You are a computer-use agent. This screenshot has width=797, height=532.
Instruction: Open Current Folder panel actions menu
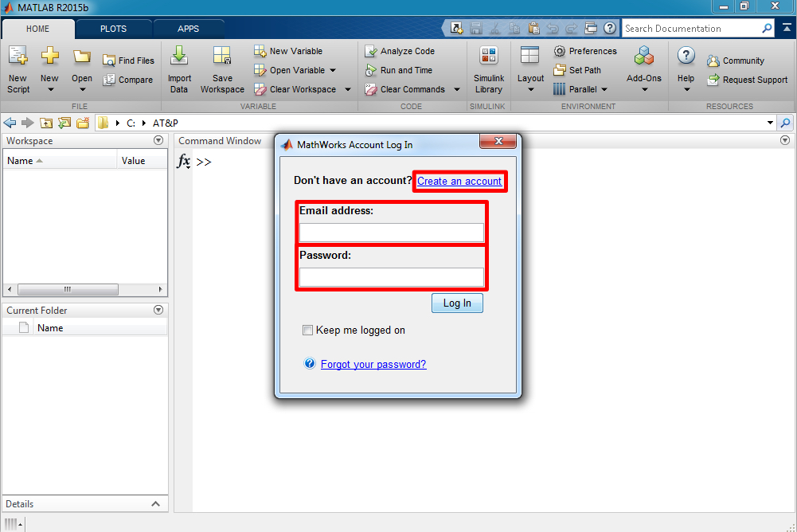pyautogui.click(x=158, y=310)
